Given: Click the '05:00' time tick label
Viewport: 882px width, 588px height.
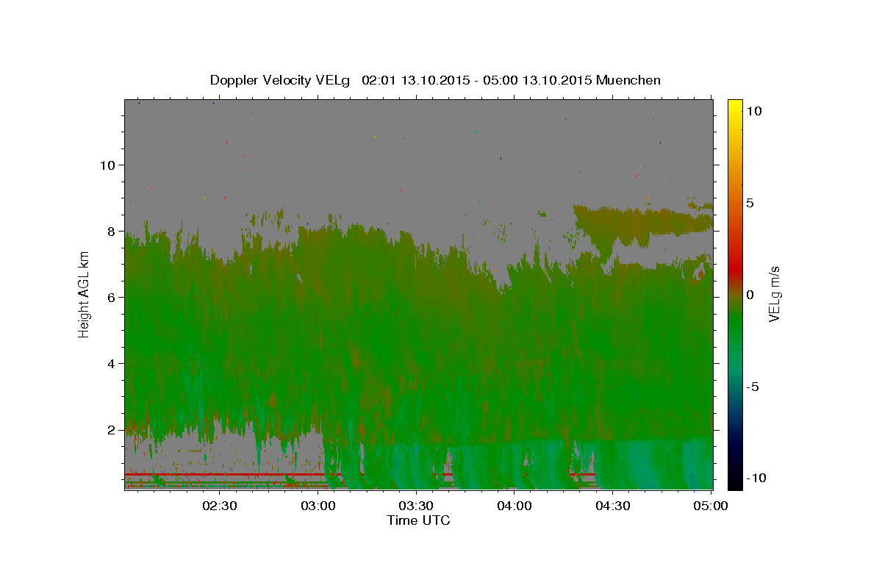Looking at the screenshot, I should pos(711,506).
